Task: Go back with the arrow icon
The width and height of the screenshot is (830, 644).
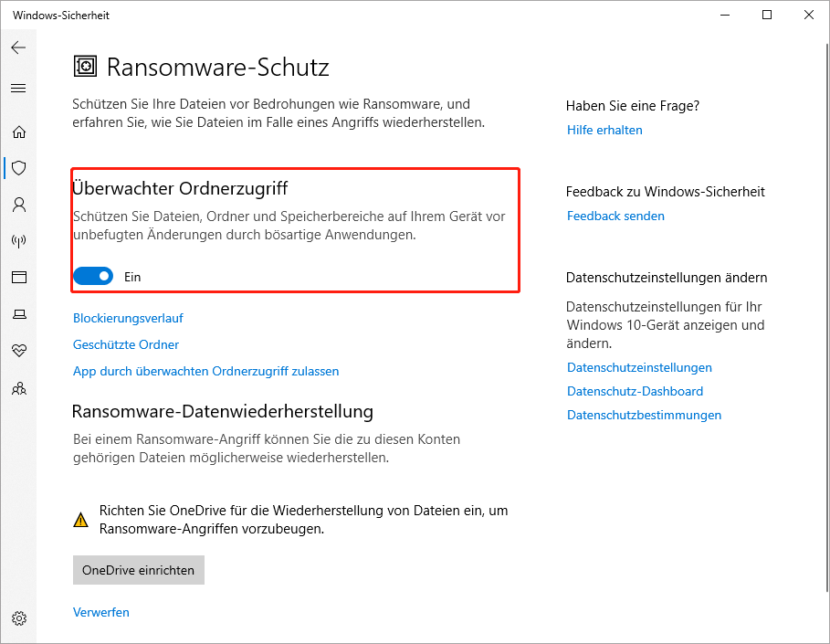Action: [x=18, y=48]
